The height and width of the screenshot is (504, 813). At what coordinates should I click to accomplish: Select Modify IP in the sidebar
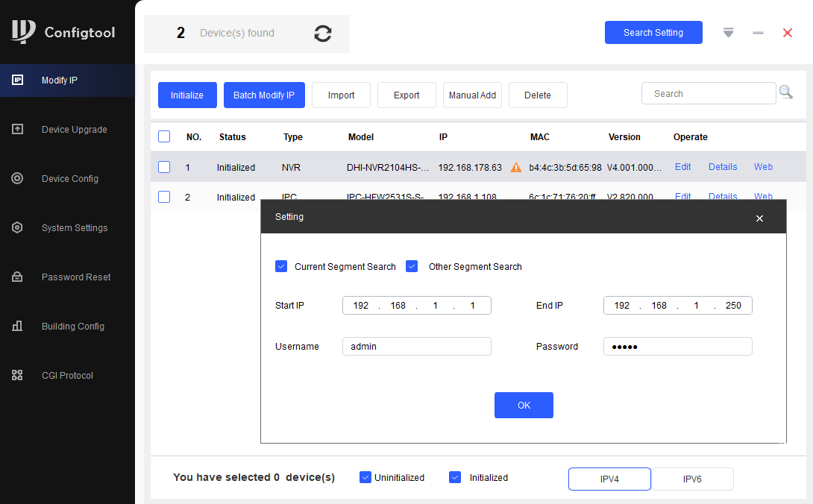coord(60,81)
